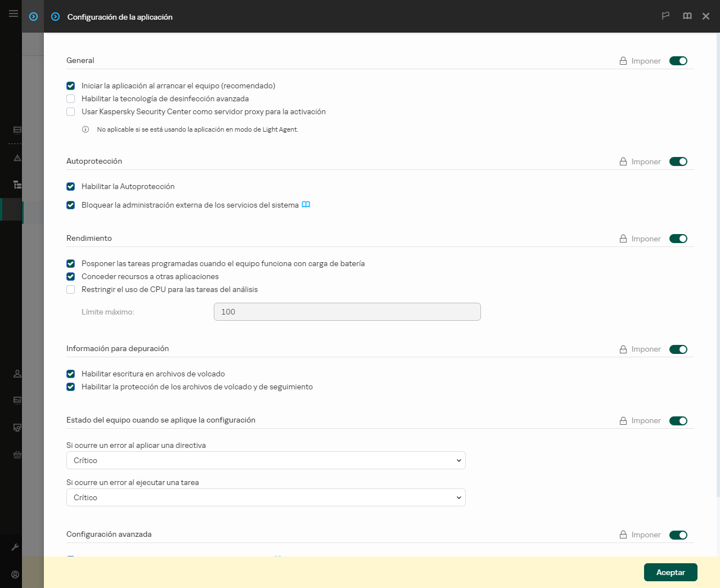
Task: Click the device hierarchy icon in sidebar
Action: point(16,185)
